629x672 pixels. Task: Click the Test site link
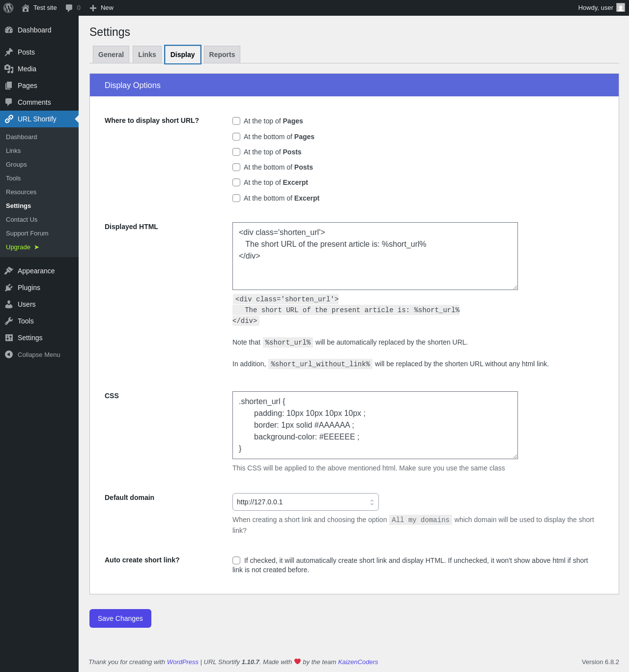[39, 8]
